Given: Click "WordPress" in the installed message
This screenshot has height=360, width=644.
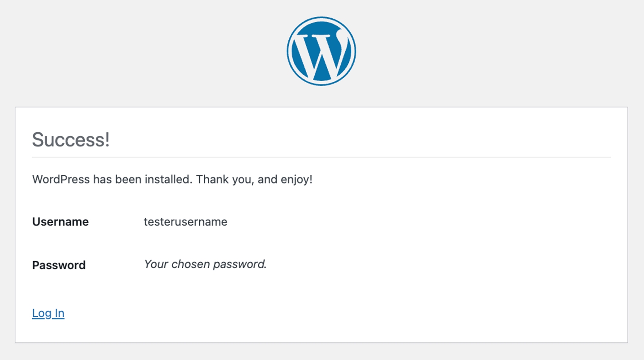Looking at the screenshot, I should coord(61,179).
